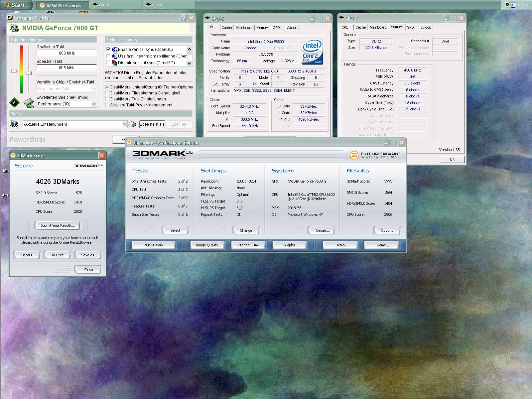Open the volume tray icon

513,5
